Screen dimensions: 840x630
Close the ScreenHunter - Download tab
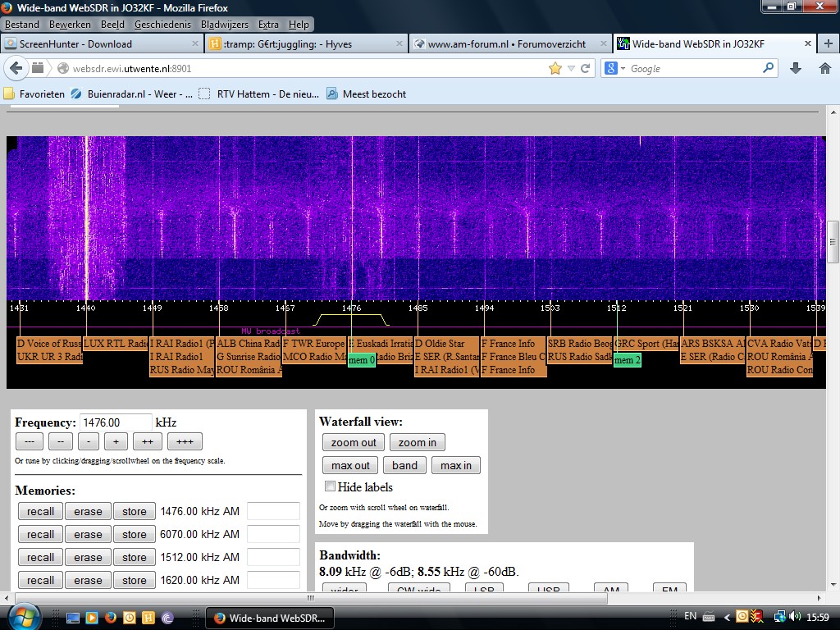[x=195, y=43]
